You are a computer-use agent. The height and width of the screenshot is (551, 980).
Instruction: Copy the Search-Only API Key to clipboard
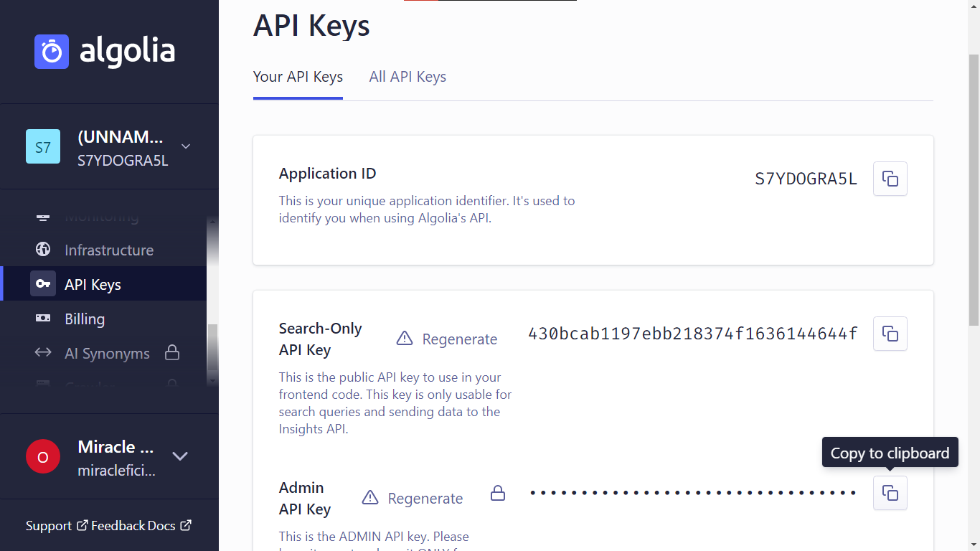pos(890,334)
